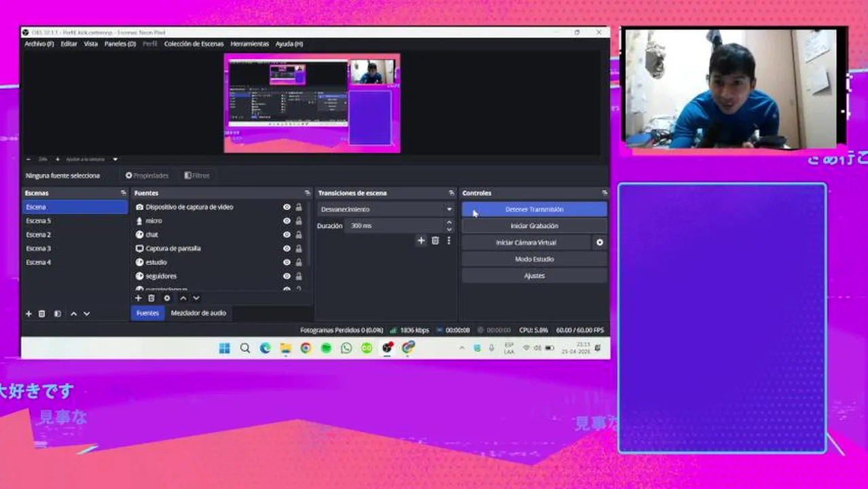Viewport: 868px width, 489px height.
Task: Open Ajustes settings button
Action: click(x=535, y=276)
